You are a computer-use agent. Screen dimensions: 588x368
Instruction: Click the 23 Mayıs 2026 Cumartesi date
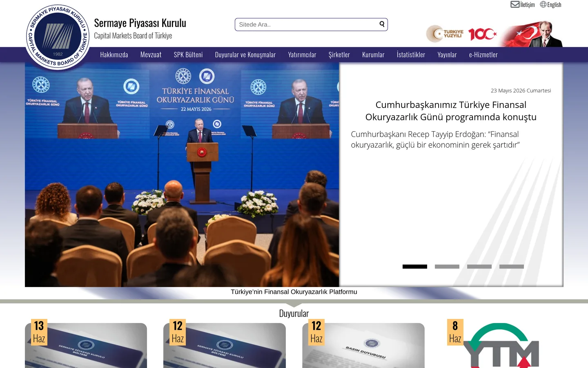coord(521,91)
